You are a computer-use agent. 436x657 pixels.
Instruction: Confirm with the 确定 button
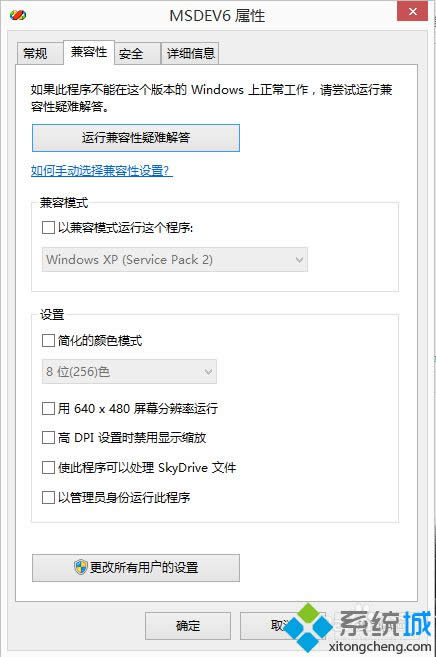pyautogui.click(x=188, y=626)
